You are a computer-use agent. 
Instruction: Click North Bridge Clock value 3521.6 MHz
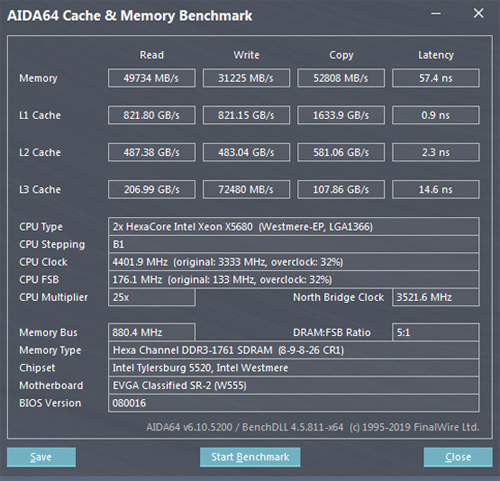point(436,297)
